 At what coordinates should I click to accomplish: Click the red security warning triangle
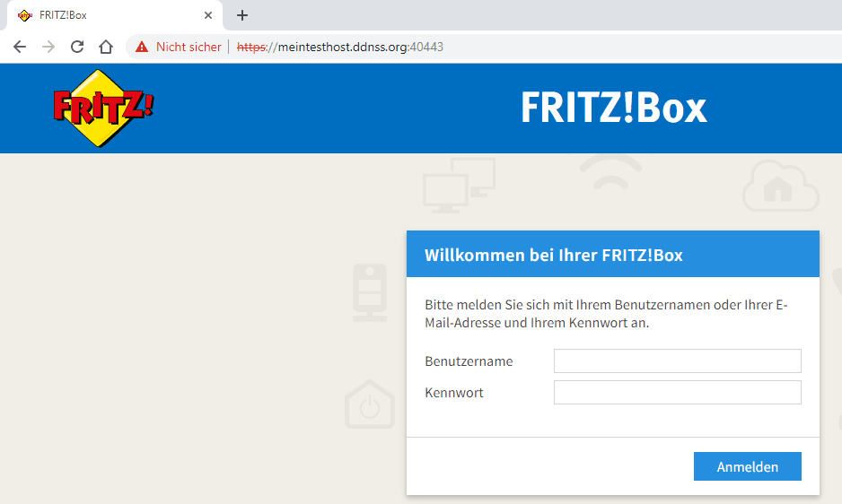pos(142,47)
